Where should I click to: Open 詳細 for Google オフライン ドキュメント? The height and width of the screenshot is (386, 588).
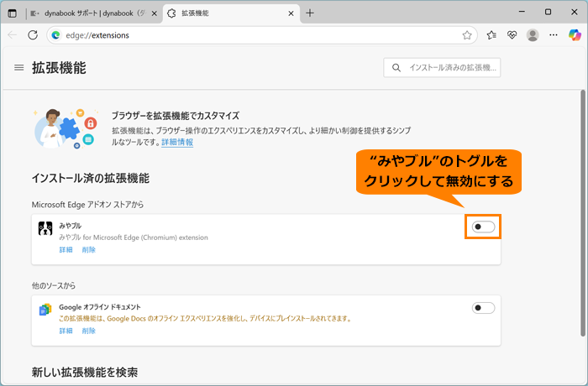[x=66, y=331]
